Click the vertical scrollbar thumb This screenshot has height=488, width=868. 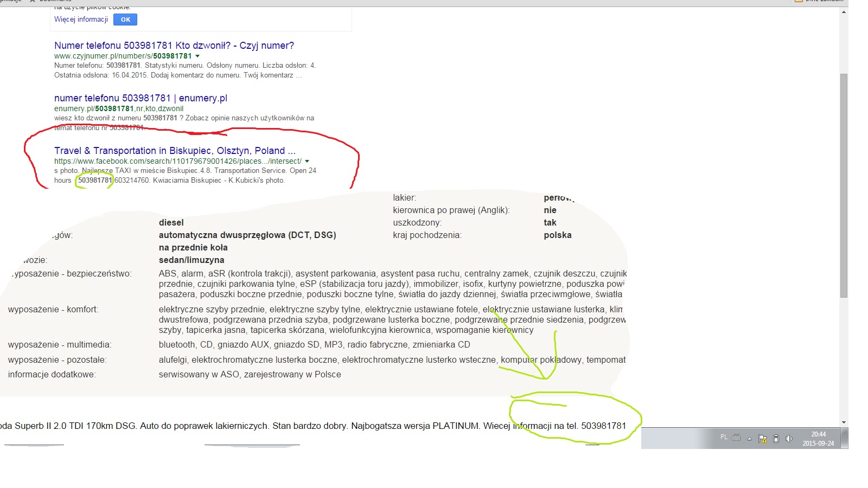[844, 184]
